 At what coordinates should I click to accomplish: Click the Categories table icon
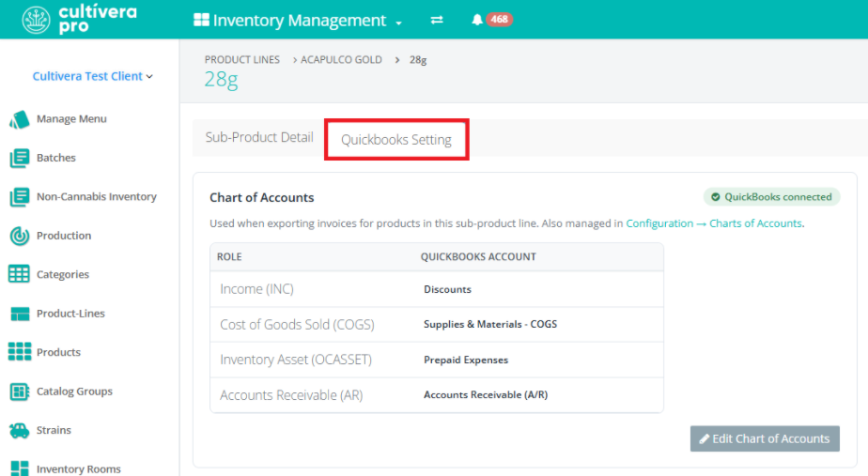click(19, 274)
